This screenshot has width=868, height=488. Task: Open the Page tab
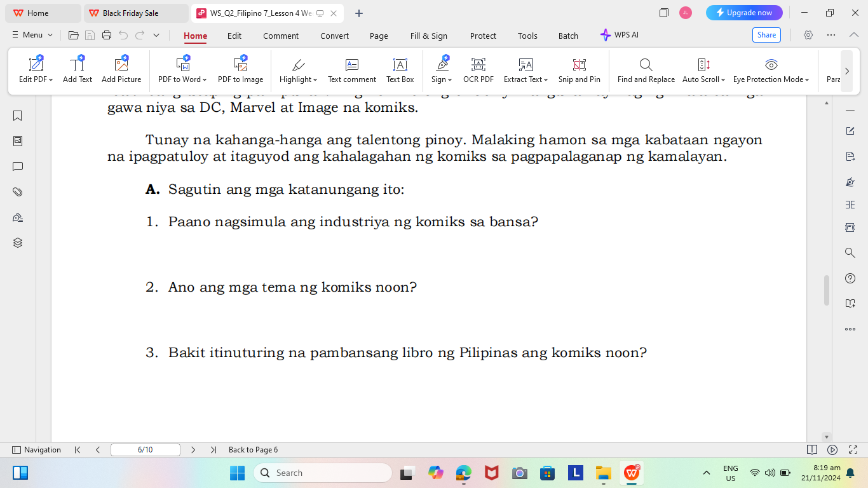point(379,36)
